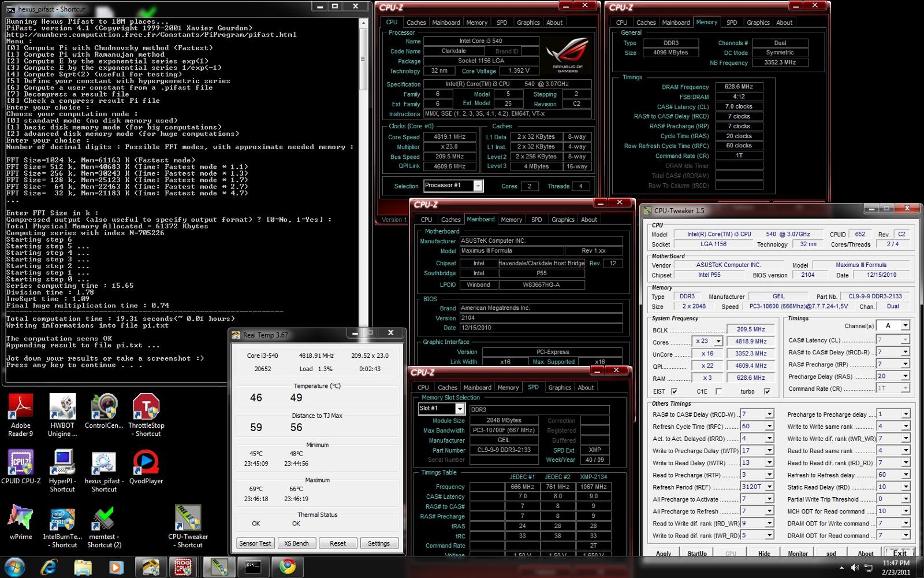Click the Reset button in Real Temp
This screenshot has height=578, width=924.
pyautogui.click(x=338, y=543)
